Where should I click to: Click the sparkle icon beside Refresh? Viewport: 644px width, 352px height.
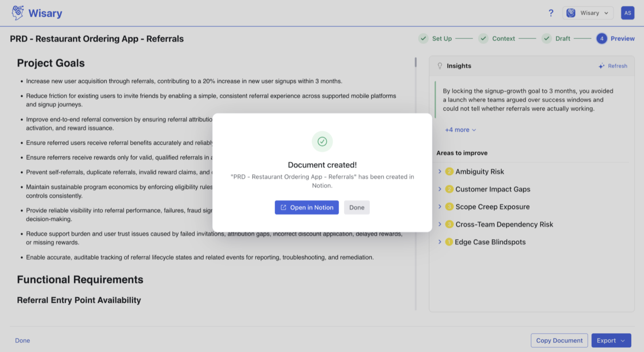pyautogui.click(x=601, y=66)
